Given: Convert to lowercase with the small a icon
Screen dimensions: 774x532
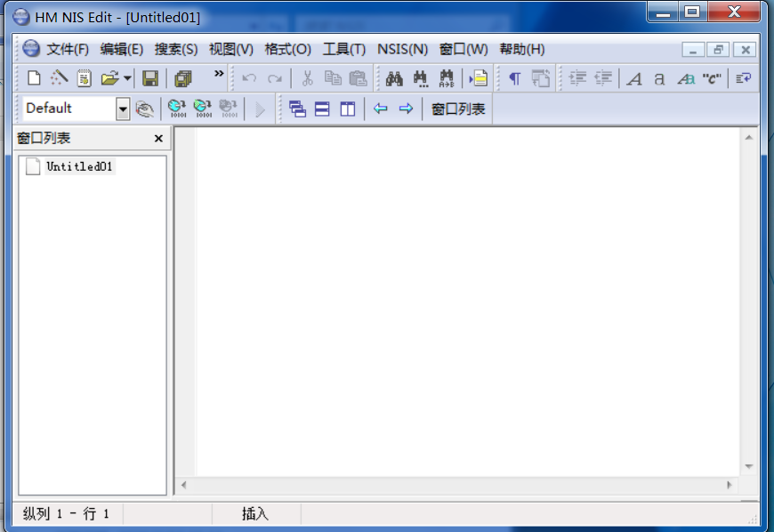Looking at the screenshot, I should pyautogui.click(x=659, y=78).
